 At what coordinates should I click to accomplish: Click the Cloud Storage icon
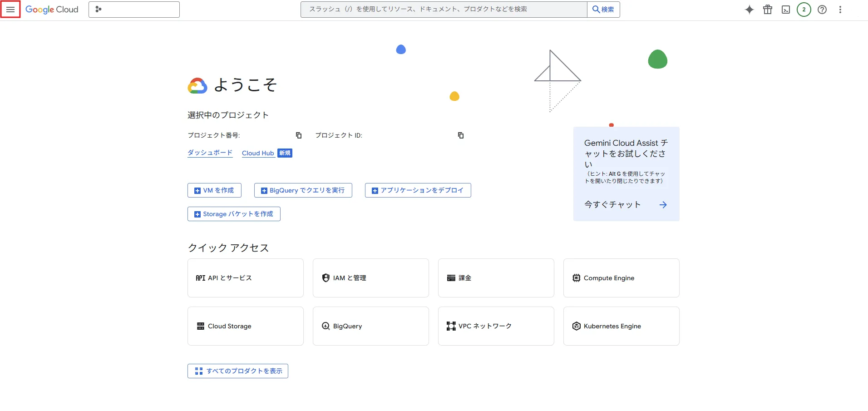(x=201, y=326)
